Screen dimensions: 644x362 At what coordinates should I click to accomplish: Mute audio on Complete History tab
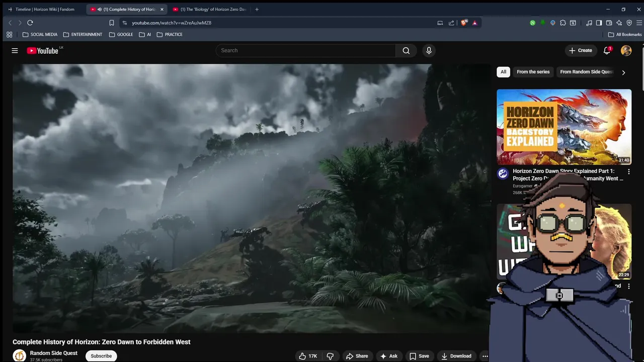(100, 9)
